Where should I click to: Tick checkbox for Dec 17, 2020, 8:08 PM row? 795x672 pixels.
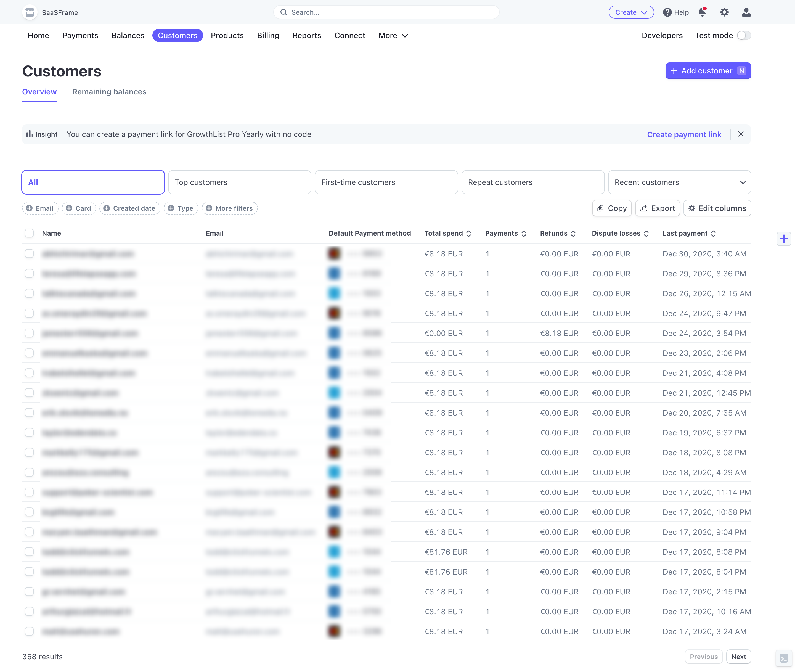[x=29, y=552]
